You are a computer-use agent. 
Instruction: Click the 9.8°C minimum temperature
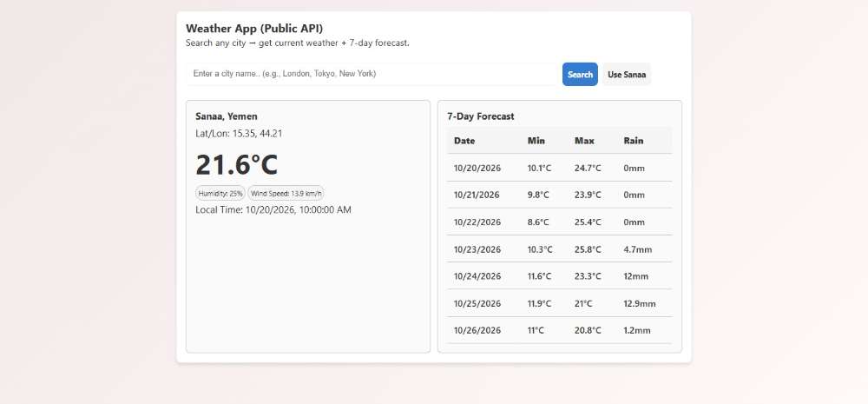pyautogui.click(x=538, y=195)
